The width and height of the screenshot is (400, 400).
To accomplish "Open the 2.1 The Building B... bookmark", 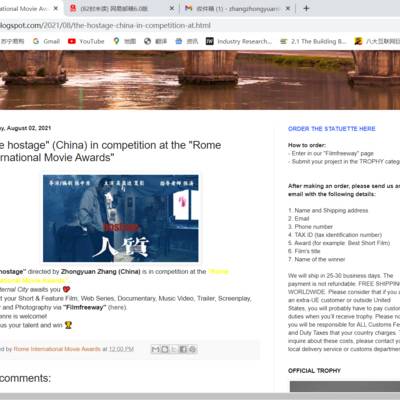I will (x=313, y=41).
